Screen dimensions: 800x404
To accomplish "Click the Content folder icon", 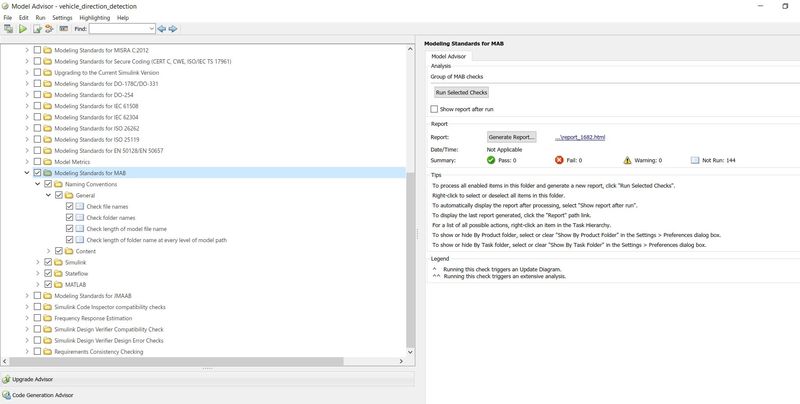I will point(69,251).
